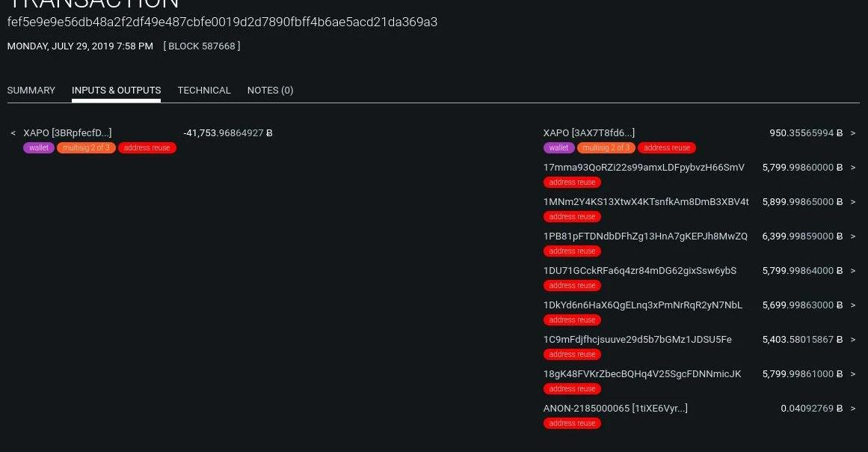868x452 pixels.
Task: Click the left arrow beside XAPO input
Action: 13,133
